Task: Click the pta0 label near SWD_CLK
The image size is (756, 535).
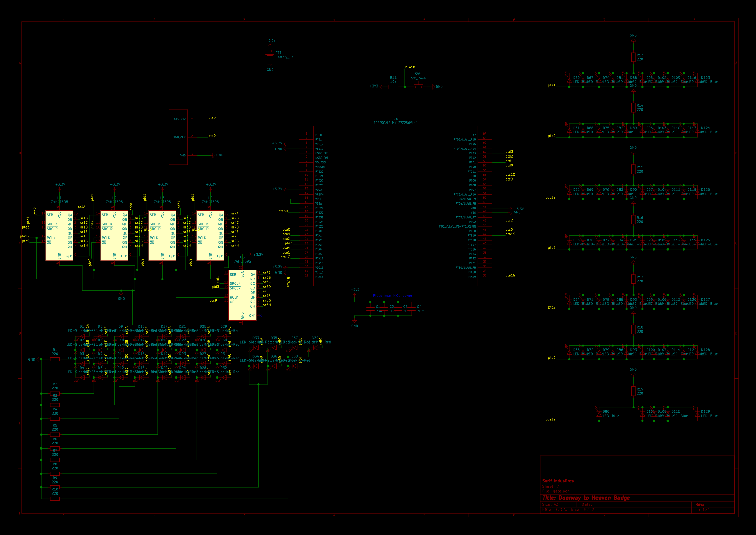Action: [x=212, y=136]
